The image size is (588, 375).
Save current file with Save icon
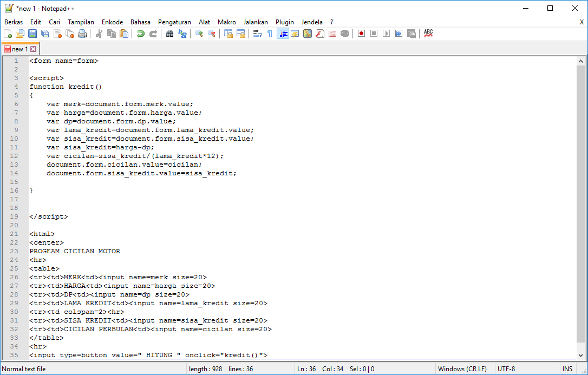(32, 34)
